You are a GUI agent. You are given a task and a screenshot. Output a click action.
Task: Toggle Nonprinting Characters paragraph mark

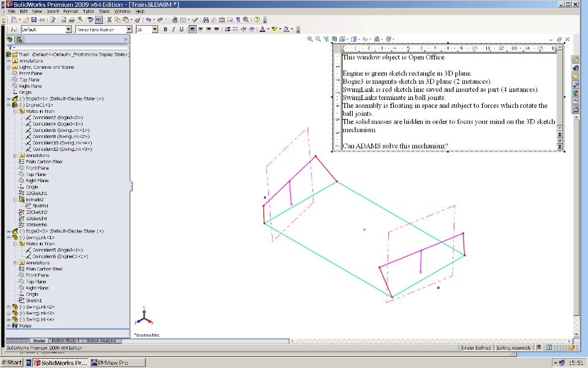coord(238,20)
